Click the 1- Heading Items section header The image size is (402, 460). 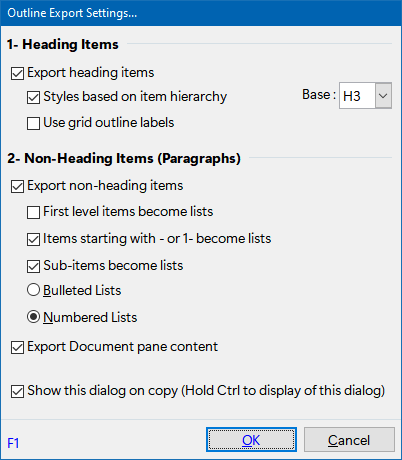pos(63,44)
